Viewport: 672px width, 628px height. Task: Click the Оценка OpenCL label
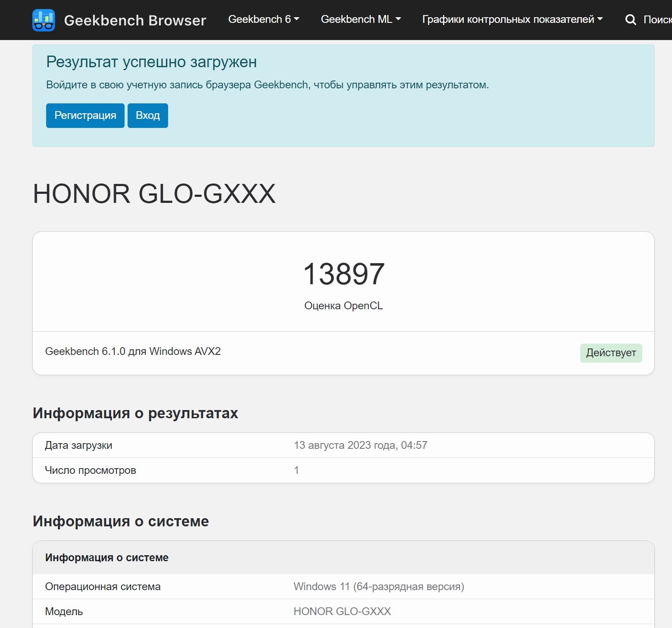point(344,306)
